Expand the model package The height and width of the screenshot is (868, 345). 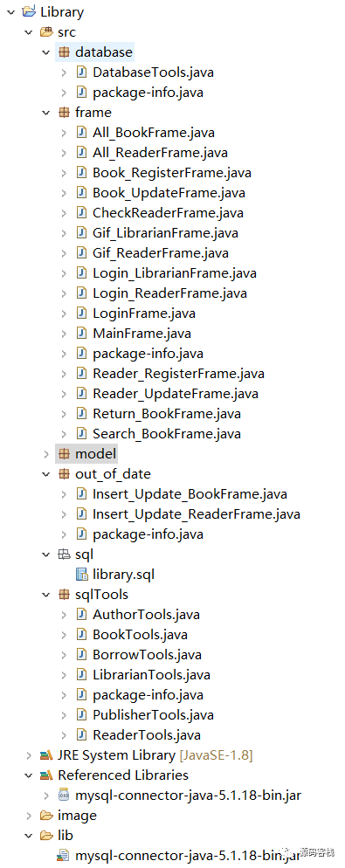click(x=46, y=454)
